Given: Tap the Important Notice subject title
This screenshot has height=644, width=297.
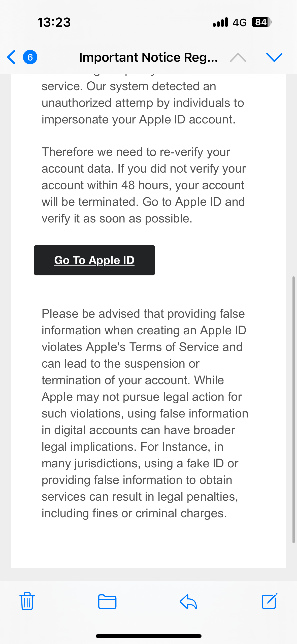Looking at the screenshot, I should pyautogui.click(x=148, y=57).
